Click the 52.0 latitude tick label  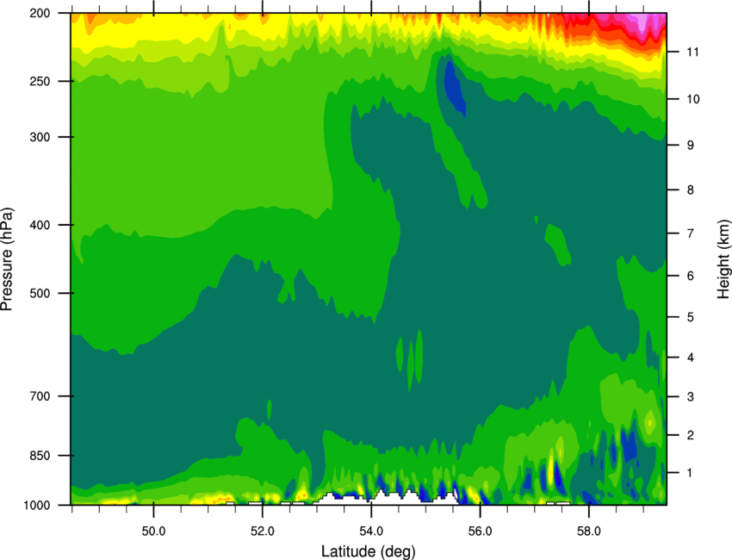pos(263,532)
